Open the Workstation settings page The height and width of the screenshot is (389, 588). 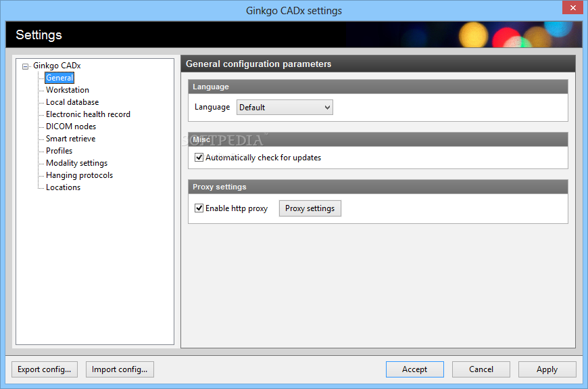[x=68, y=90]
